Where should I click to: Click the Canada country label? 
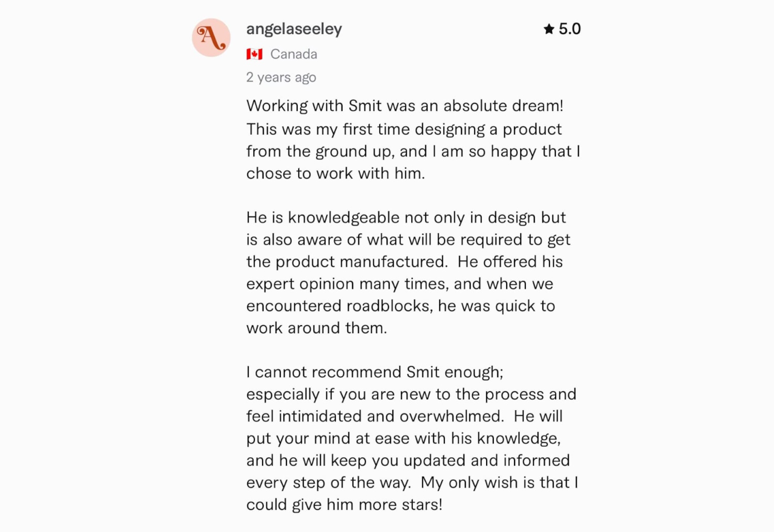coord(294,54)
